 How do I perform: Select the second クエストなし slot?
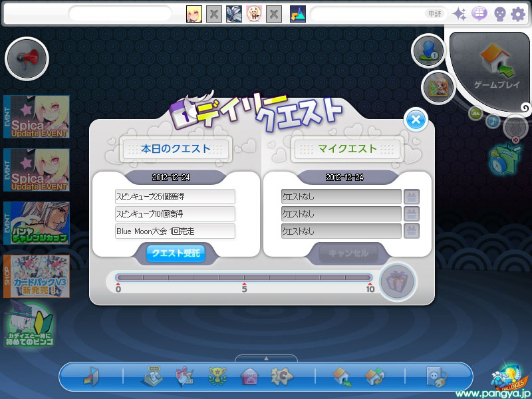[341, 213]
